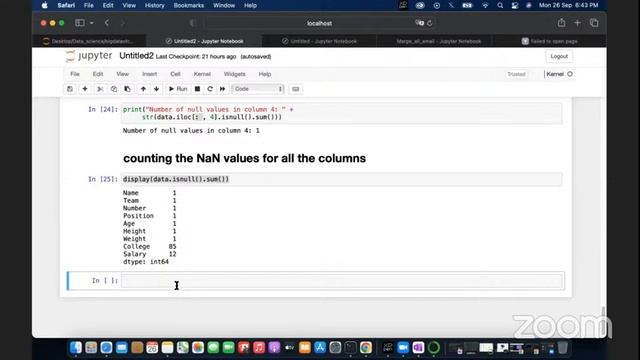
Task: Rename notebook title Untitled2
Action: tap(136, 56)
